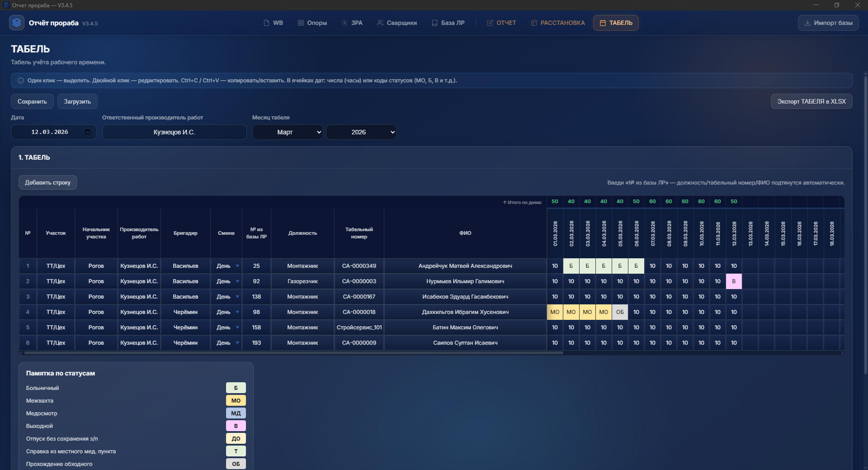Click the Сварщики people icon
This screenshot has height=470, width=868.
pyautogui.click(x=380, y=23)
